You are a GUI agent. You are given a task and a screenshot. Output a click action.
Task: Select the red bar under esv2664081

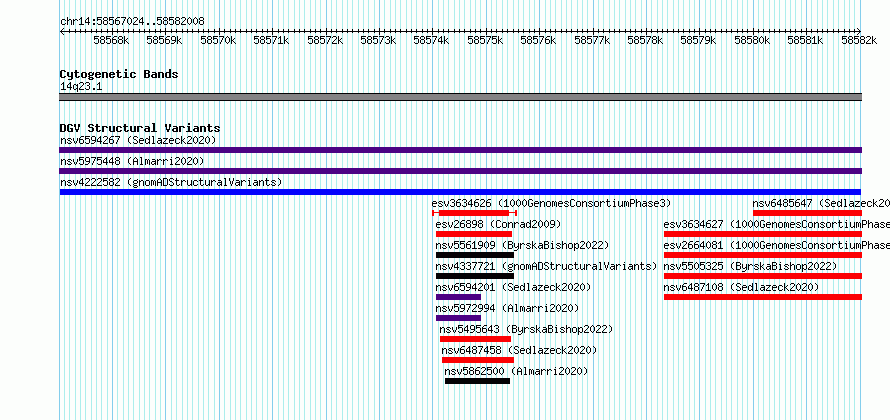pyautogui.click(x=763, y=255)
